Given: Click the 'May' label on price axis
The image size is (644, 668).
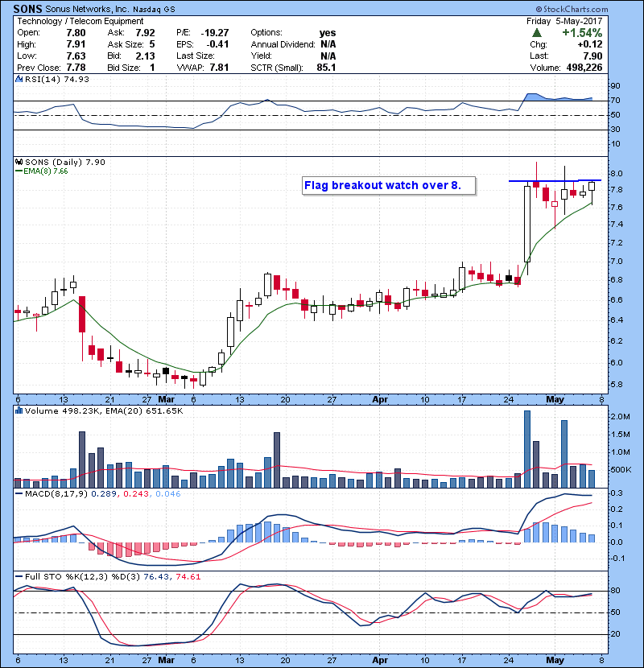Looking at the screenshot, I should pos(555,400).
